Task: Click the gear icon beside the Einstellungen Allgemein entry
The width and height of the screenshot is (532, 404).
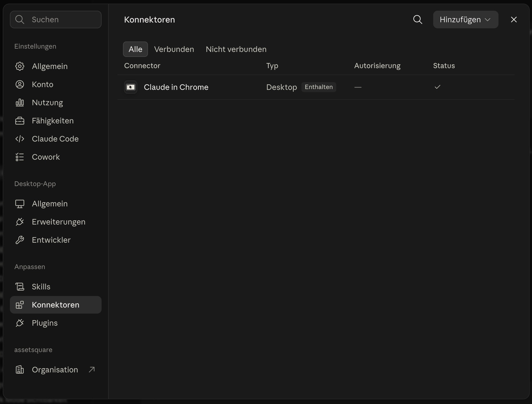Action: 20,66
